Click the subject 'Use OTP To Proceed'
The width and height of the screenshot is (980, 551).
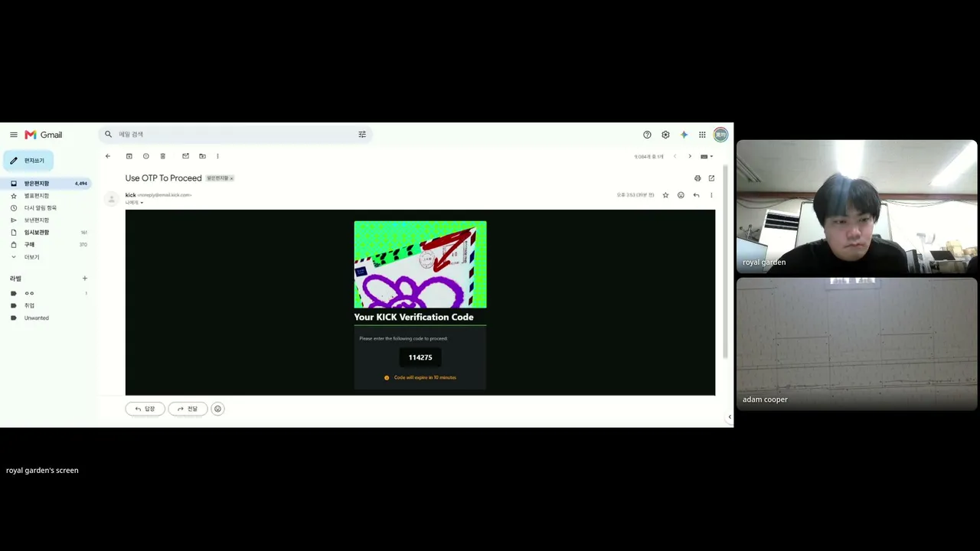point(164,178)
